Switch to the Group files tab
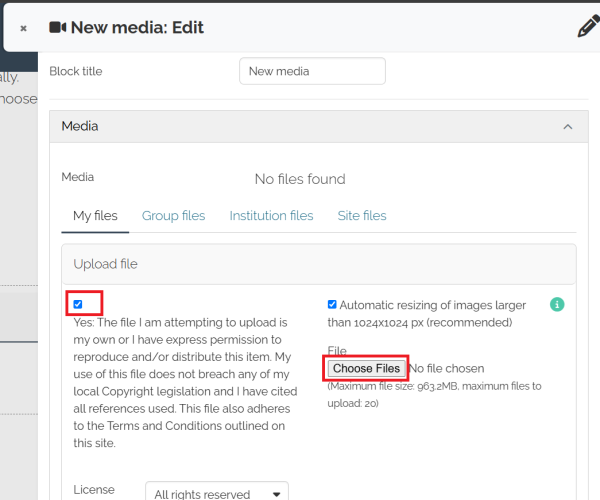This screenshot has width=600, height=500. (x=173, y=216)
